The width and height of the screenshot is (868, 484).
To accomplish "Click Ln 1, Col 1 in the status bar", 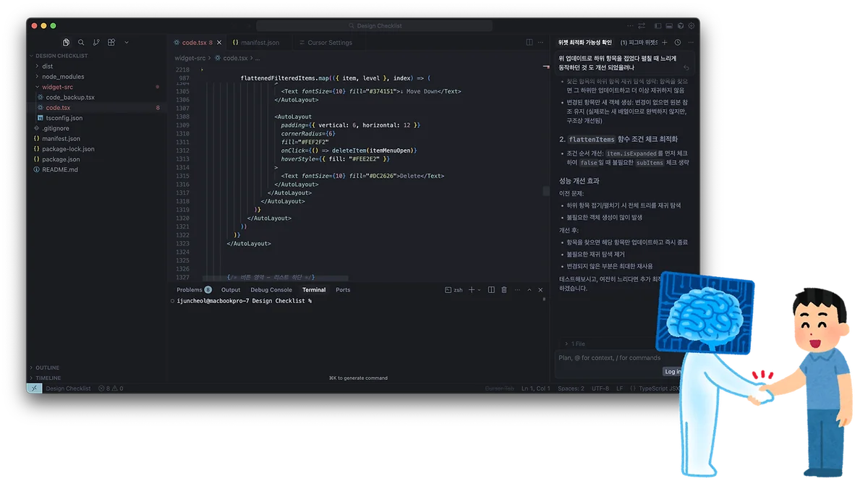I will tap(536, 389).
